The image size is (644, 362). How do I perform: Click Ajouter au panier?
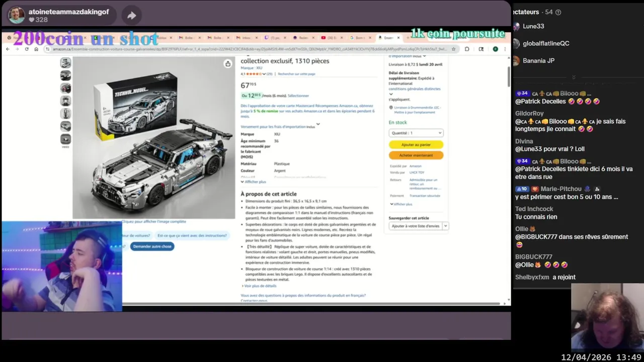pyautogui.click(x=416, y=144)
